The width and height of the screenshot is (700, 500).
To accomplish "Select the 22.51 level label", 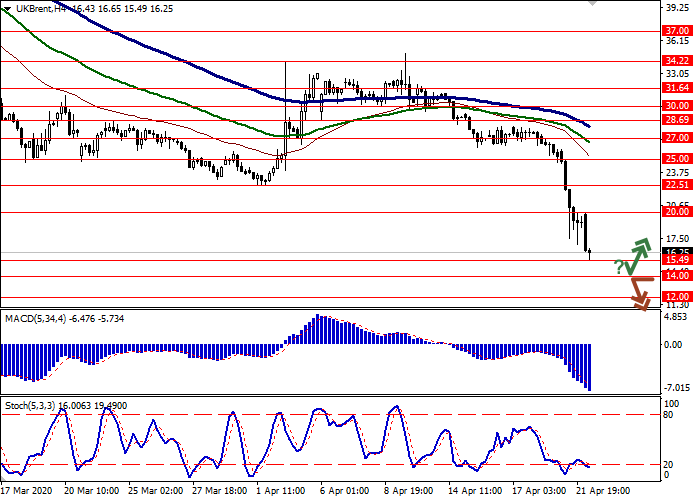I will [x=676, y=185].
